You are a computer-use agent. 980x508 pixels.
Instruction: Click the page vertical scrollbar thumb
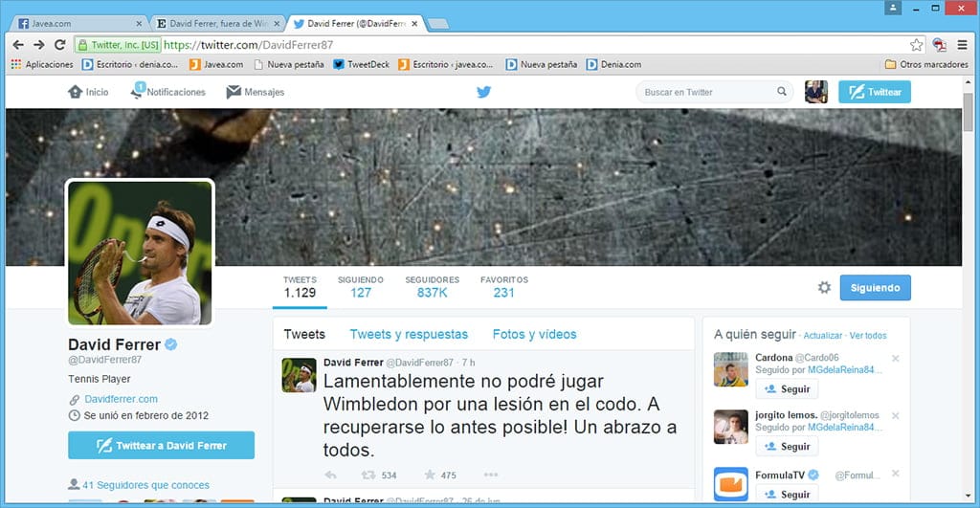(x=969, y=113)
